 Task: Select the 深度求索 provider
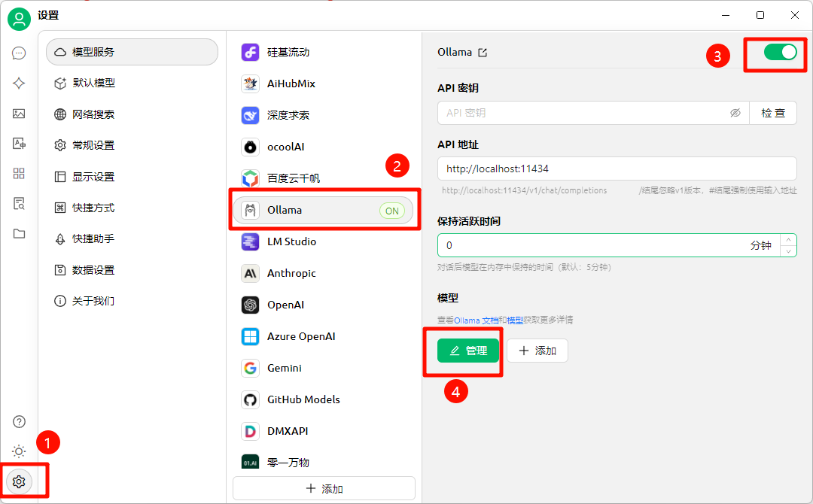click(x=323, y=116)
